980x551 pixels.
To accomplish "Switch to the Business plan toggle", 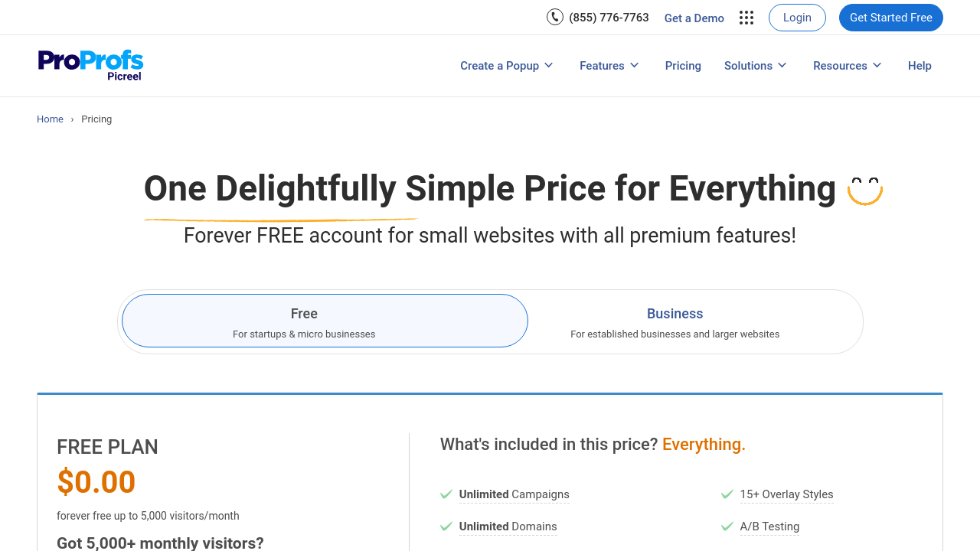I will point(675,321).
